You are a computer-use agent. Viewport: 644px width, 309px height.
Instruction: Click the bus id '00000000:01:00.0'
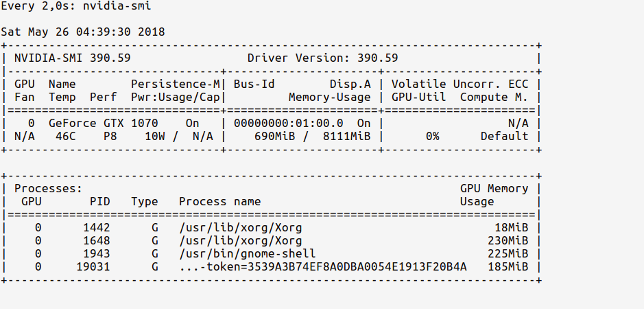pos(289,124)
